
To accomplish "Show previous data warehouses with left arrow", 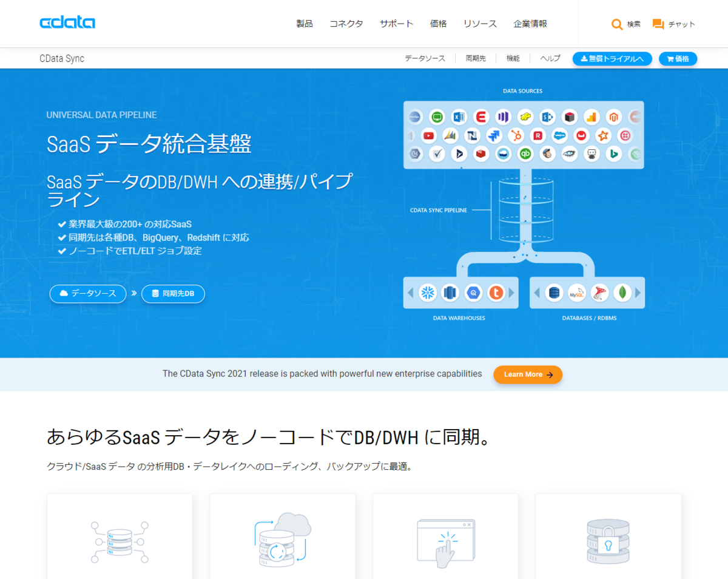I will (x=411, y=293).
